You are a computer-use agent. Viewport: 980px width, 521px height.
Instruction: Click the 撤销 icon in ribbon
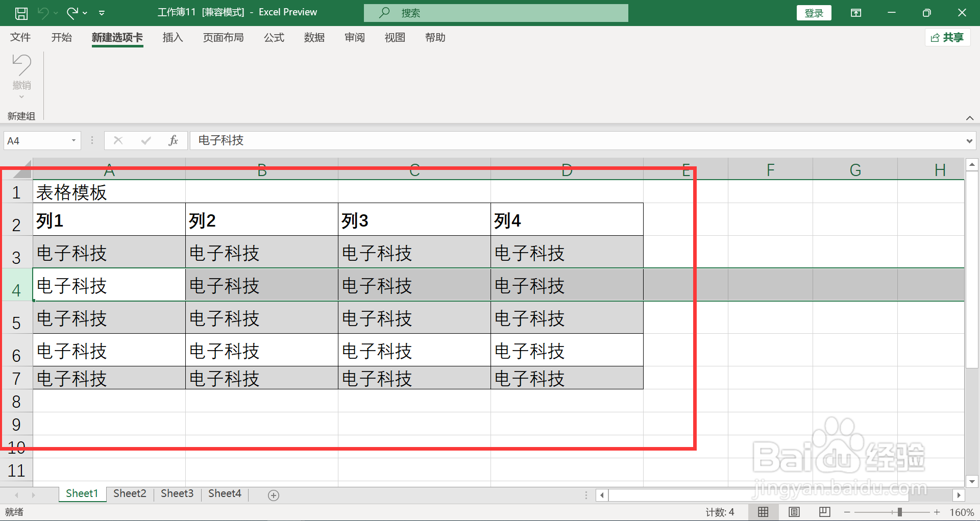[21, 65]
